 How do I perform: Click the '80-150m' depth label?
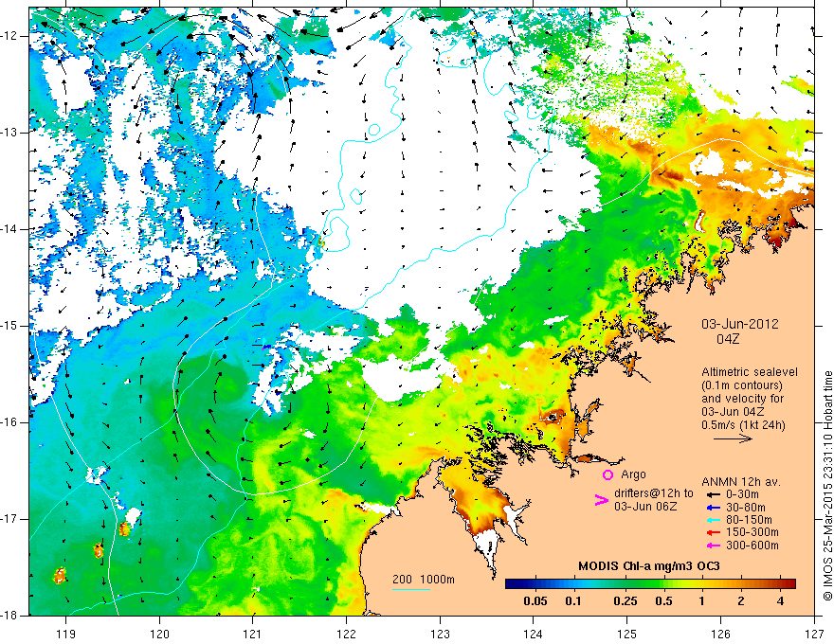(749, 520)
